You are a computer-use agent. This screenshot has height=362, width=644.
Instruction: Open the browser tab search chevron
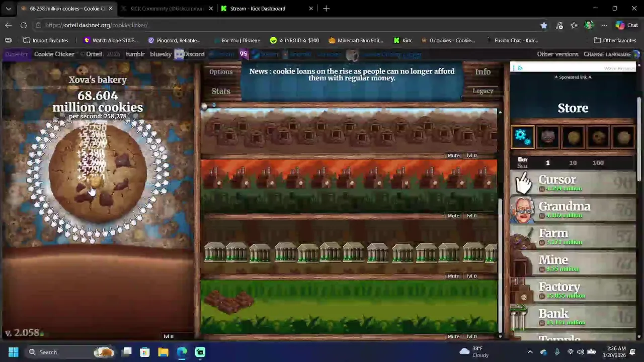click(8, 9)
